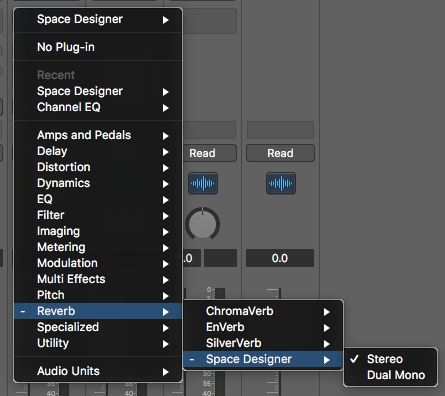This screenshot has height=396, width=445.
Task: Open the EQ plug-in category
Action: point(98,199)
